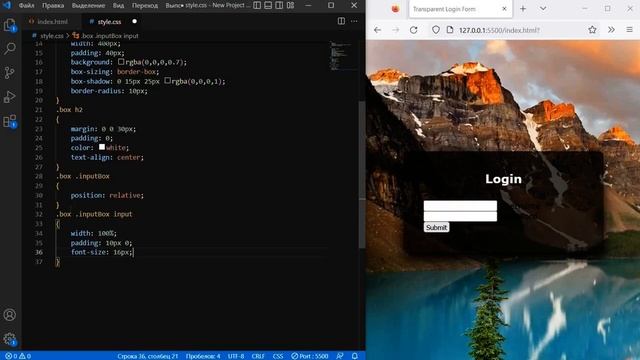This screenshot has height=360, width=640.
Task: Click the editor vertical scrollbar
Action: pos(362,174)
